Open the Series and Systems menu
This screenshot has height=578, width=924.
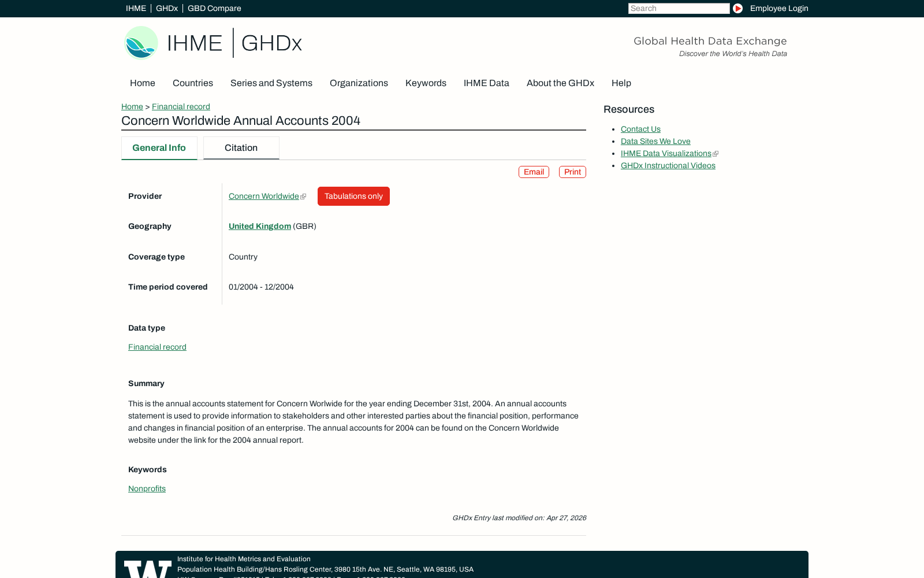click(271, 83)
